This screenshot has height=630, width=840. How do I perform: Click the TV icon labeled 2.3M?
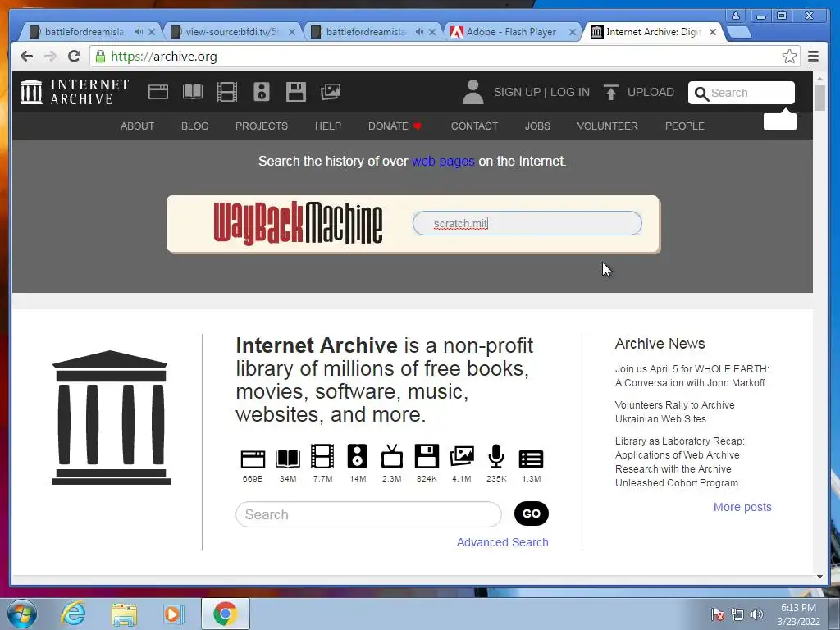tap(391, 456)
